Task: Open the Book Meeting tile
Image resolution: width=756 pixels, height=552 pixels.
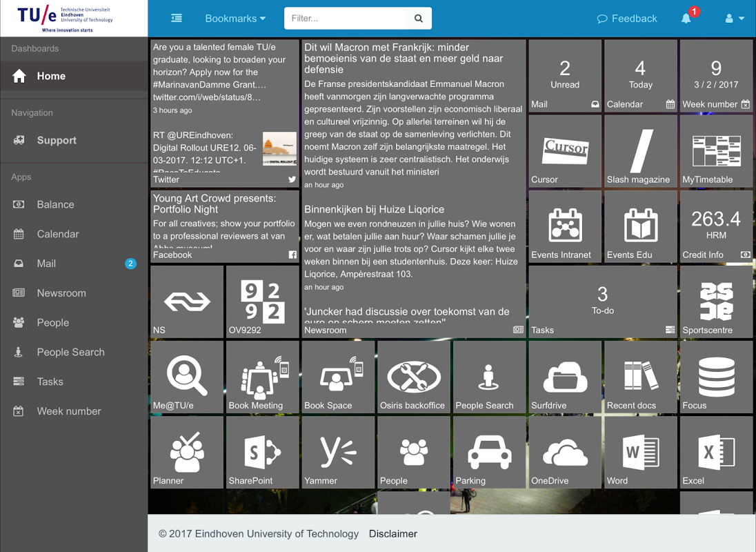Action: pos(263,377)
